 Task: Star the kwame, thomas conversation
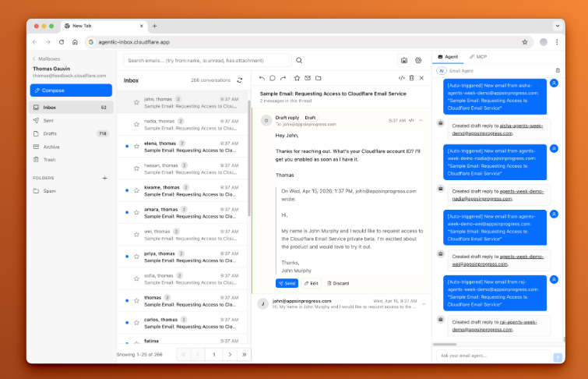click(136, 189)
